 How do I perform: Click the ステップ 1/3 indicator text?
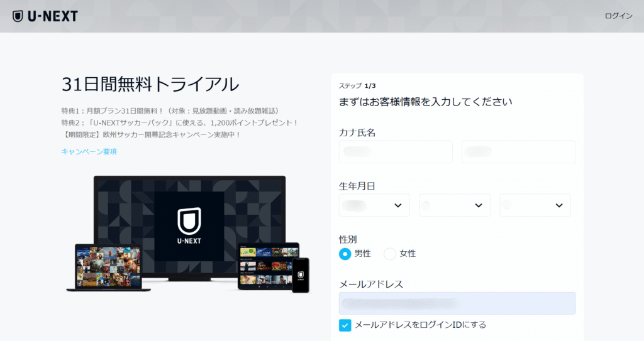(357, 86)
